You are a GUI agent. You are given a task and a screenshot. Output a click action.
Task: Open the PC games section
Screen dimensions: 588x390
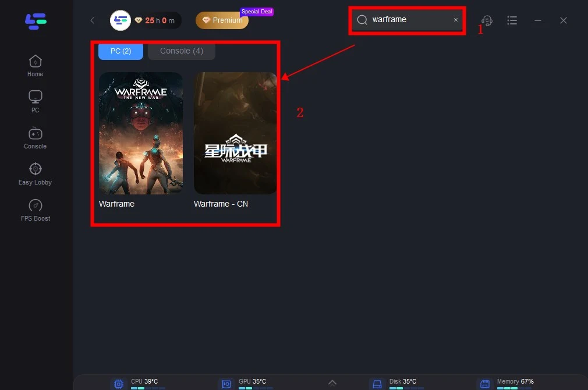36,102
